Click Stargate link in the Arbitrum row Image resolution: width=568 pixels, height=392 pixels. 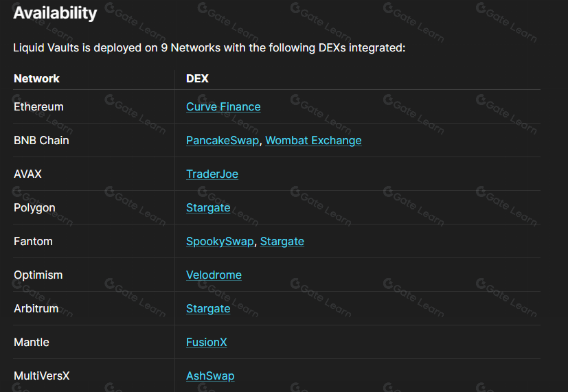208,309
